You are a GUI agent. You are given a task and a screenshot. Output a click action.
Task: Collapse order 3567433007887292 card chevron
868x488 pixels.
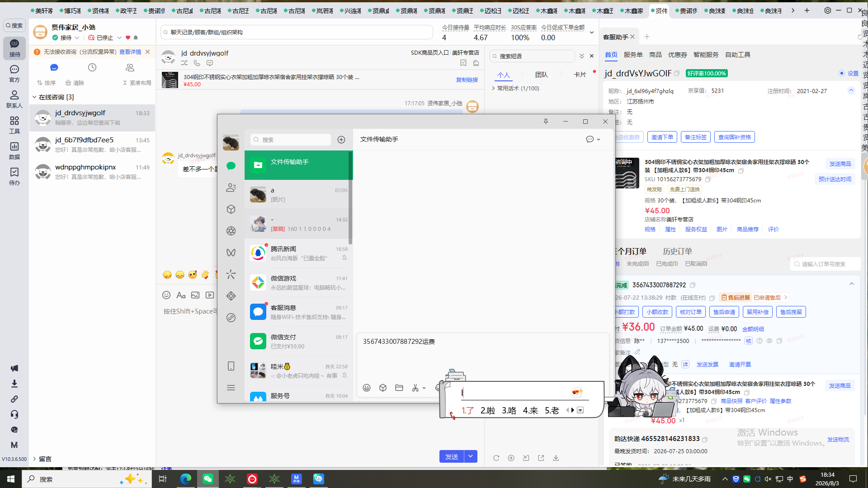852,284
